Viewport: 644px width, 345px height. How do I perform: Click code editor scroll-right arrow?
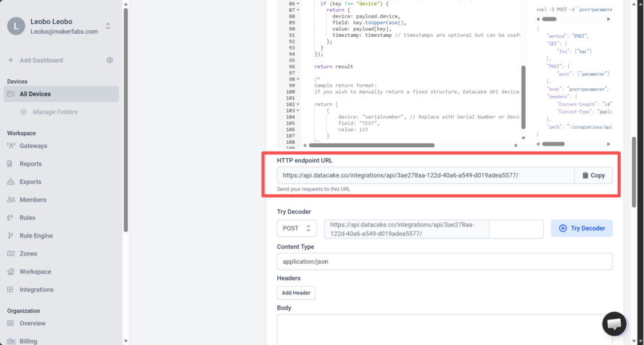516,145
